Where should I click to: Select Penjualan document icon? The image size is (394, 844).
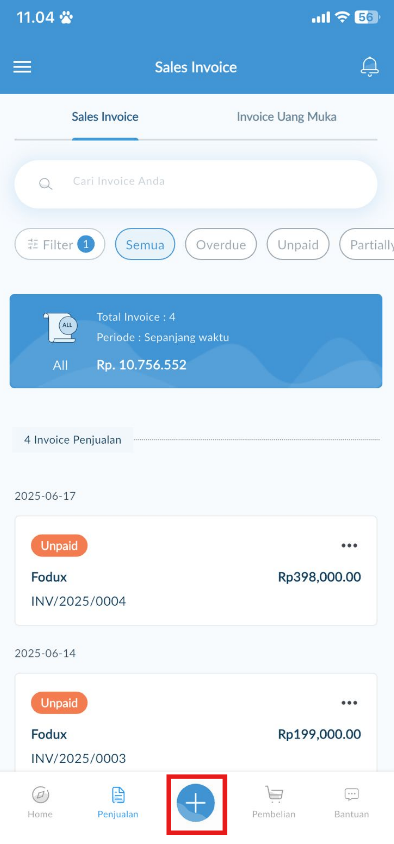pos(118,794)
